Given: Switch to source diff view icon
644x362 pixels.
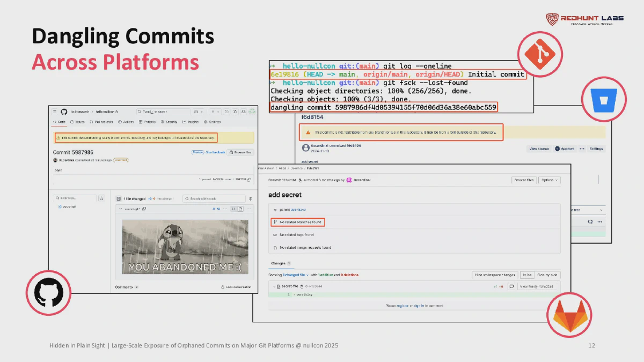Looking at the screenshot, I should click(233, 209).
